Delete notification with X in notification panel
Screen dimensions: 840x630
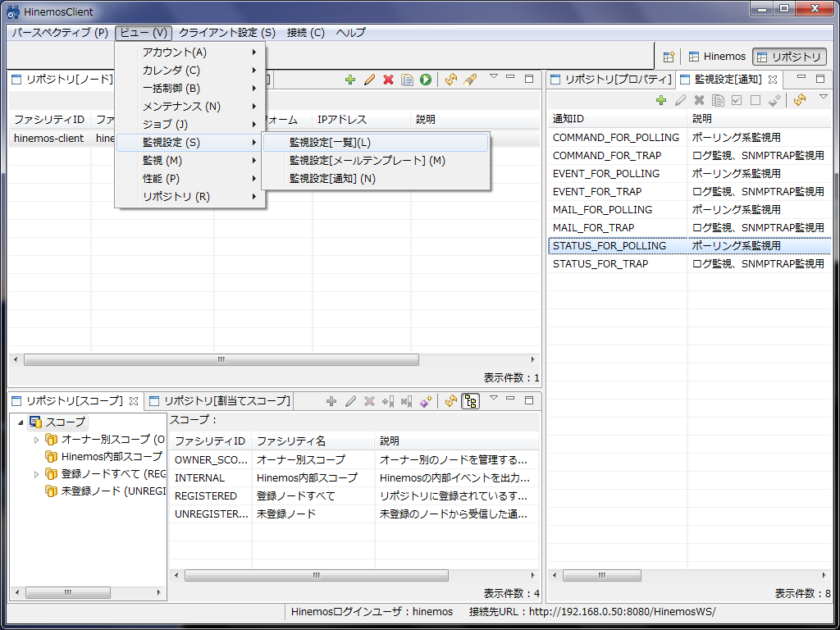coord(699,100)
